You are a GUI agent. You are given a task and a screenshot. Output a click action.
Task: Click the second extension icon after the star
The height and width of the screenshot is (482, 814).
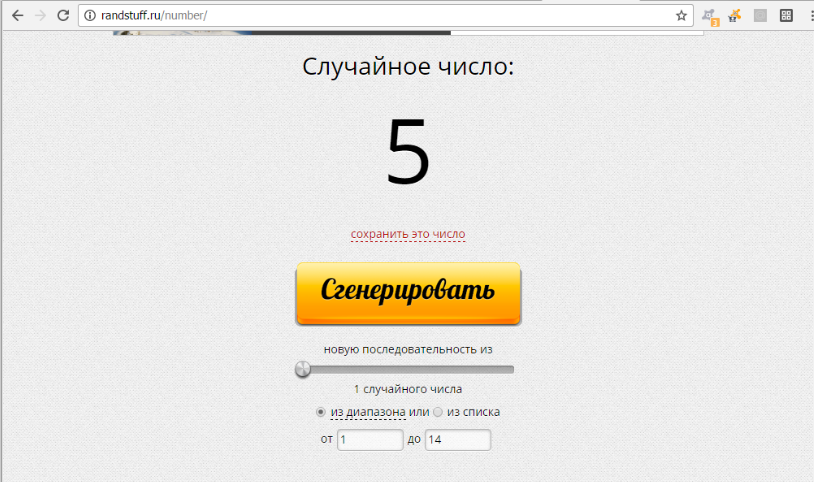point(734,15)
